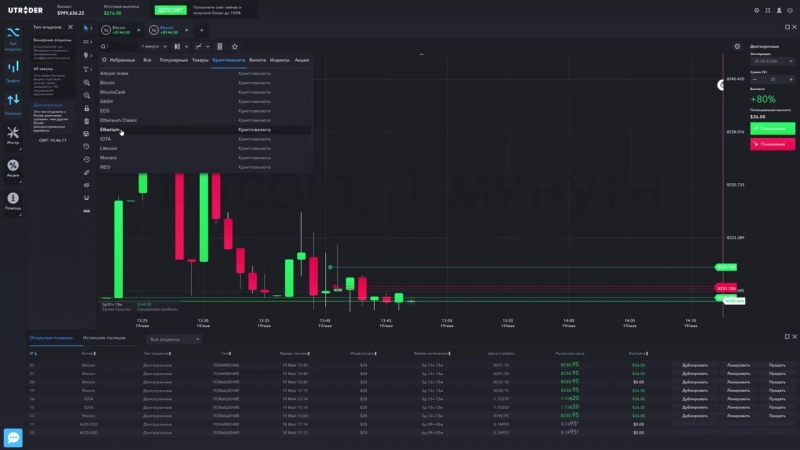Click the save floppy disk icon
This screenshot has width=800, height=450.
pyautogui.click(x=86, y=134)
